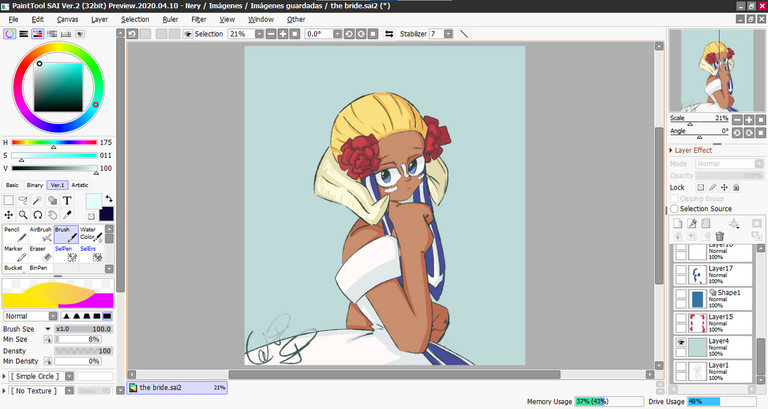Show Layer17 visibility box
The image size is (768, 409).
coord(681,270)
